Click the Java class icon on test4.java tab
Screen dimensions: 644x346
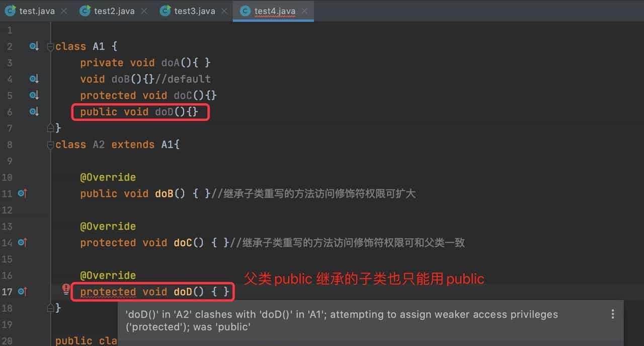[x=245, y=11]
